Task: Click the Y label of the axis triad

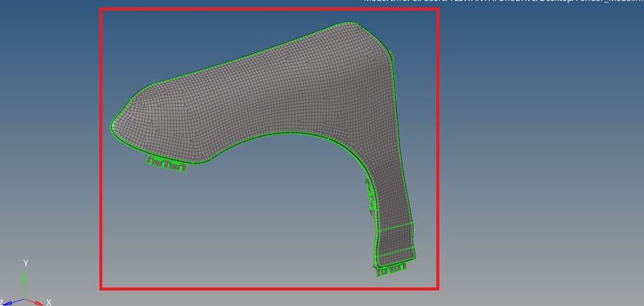Action: point(26,263)
